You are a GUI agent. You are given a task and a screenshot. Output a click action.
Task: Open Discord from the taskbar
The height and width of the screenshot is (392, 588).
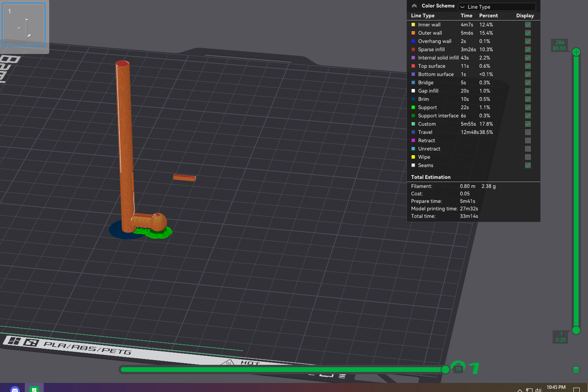coord(15,389)
